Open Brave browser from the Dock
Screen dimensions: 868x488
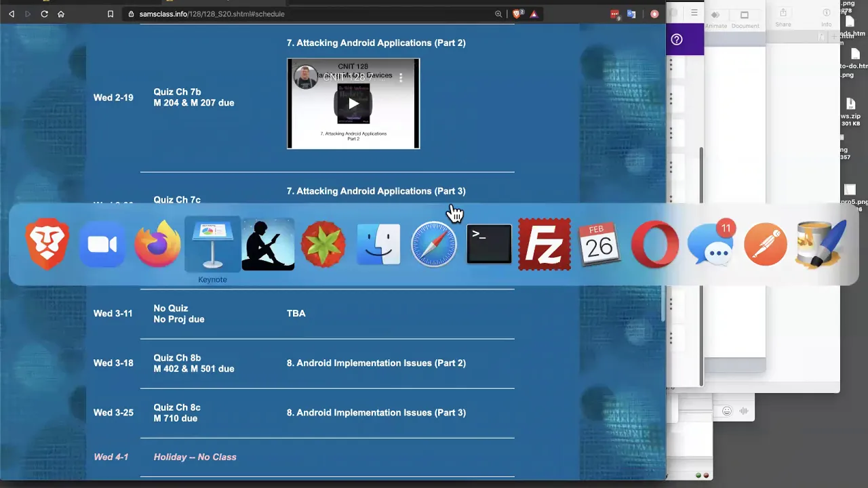coord(47,244)
